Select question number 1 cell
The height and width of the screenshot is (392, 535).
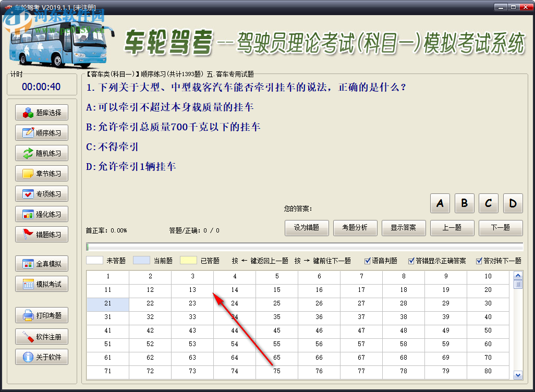[108, 277]
